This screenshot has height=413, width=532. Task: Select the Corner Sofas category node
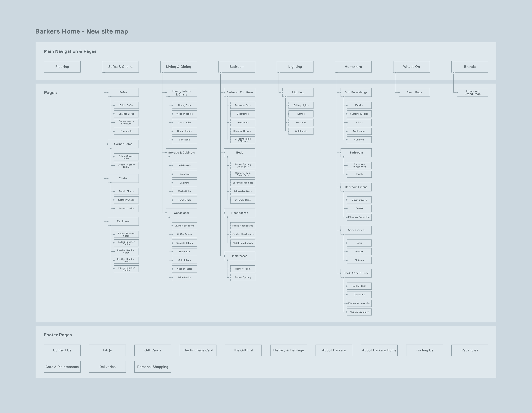(x=123, y=144)
